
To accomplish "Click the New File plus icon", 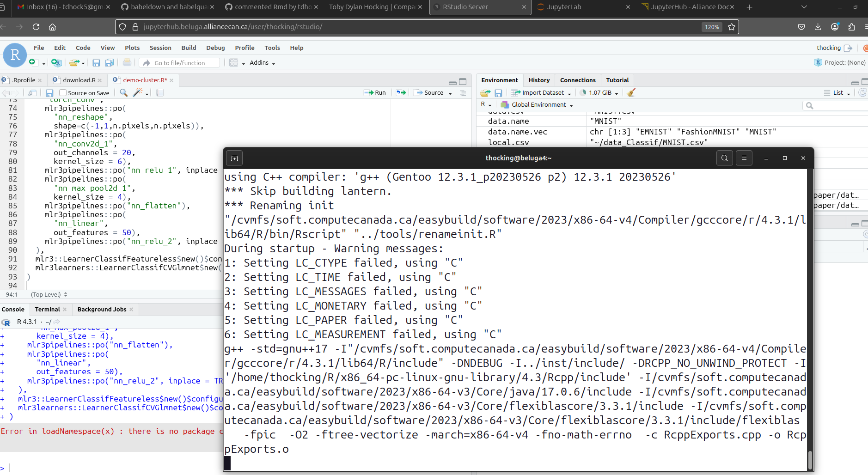I will point(32,62).
